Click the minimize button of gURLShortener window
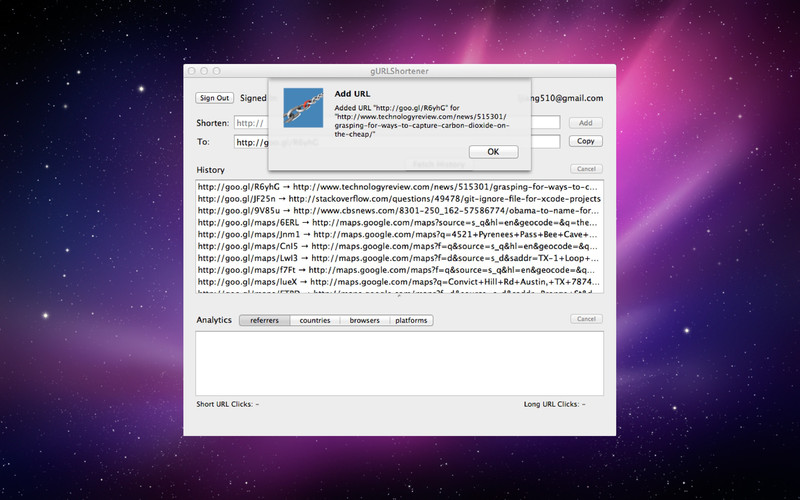 [204, 71]
